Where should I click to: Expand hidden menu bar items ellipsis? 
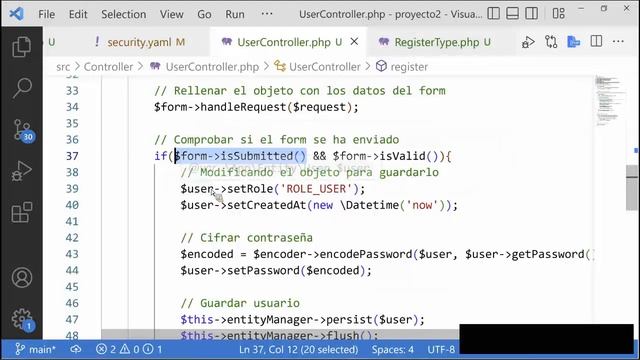click(x=267, y=14)
